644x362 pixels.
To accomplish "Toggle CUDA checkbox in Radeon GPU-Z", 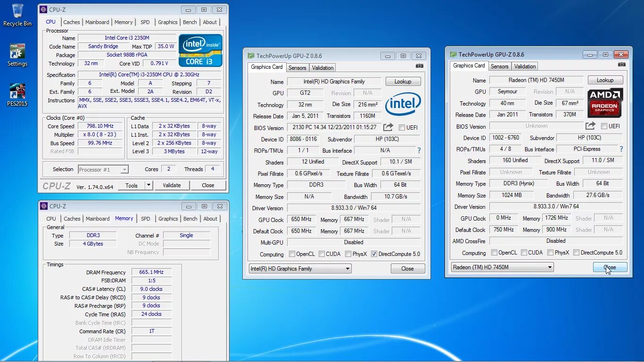I will [524, 253].
